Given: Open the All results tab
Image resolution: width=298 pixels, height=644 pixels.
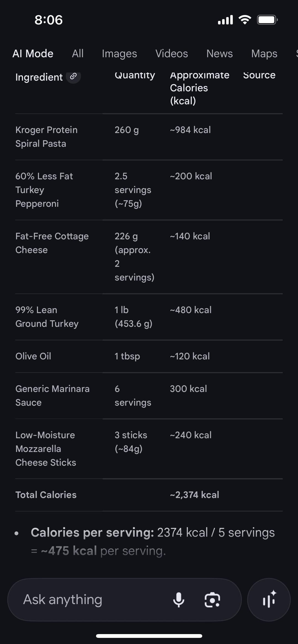Looking at the screenshot, I should (78, 53).
